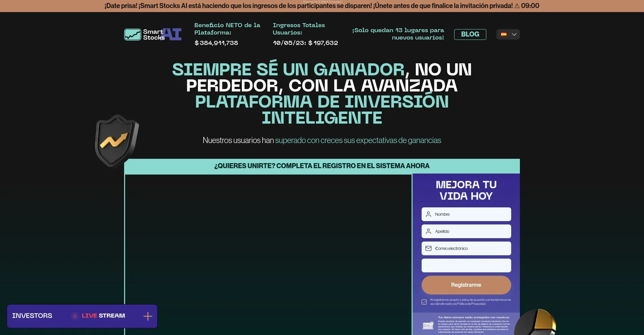Click the red live recording dot

(x=75, y=316)
